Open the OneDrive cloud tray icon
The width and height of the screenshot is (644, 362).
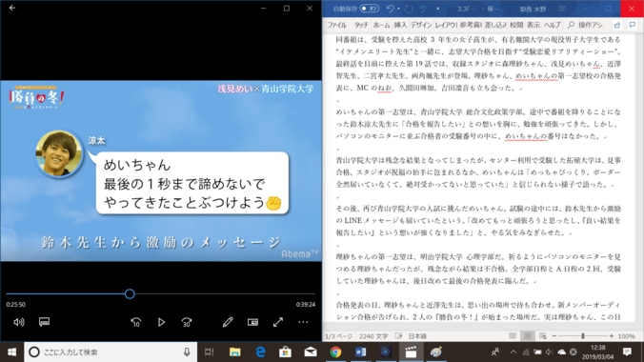[561, 352]
